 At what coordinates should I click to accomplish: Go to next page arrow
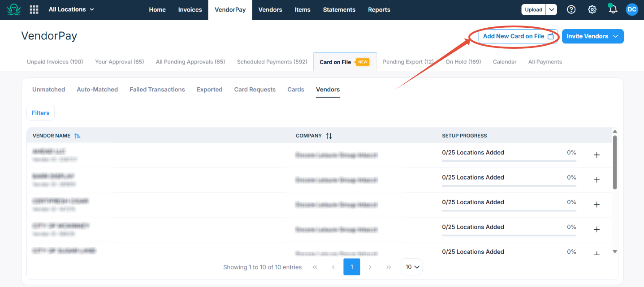click(x=370, y=267)
